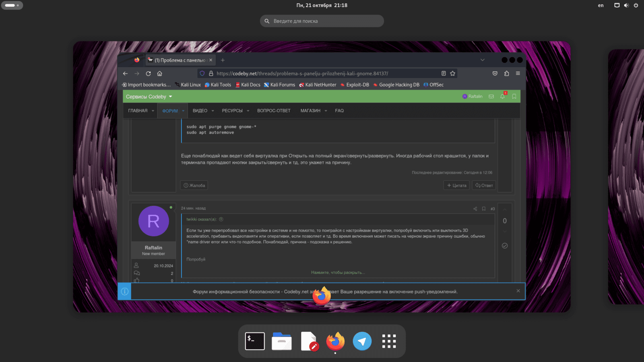Viewport: 644px width, 362px height.
Task: Open Kali Docs bookmark
Action: click(248, 85)
